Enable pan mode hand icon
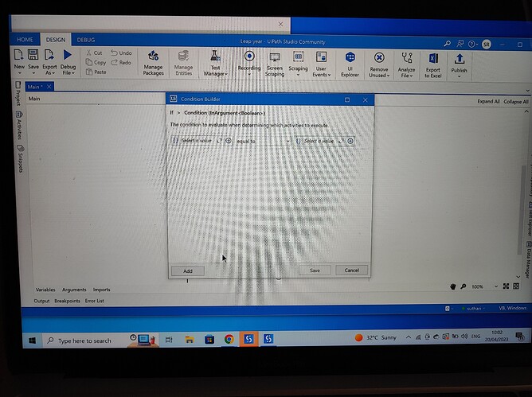The image size is (532, 397). click(x=453, y=286)
